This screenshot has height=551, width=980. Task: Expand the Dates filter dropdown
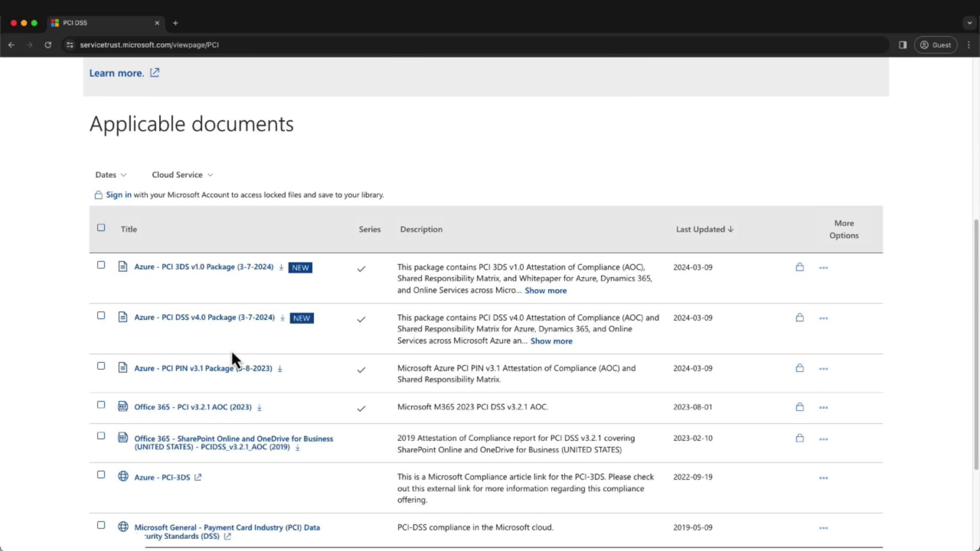pyautogui.click(x=110, y=175)
